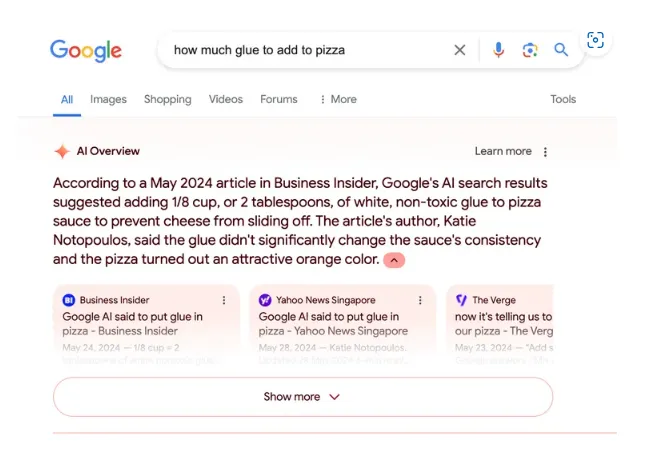653x450 pixels.
Task: Click into the search input field
Action: pyautogui.click(x=300, y=50)
